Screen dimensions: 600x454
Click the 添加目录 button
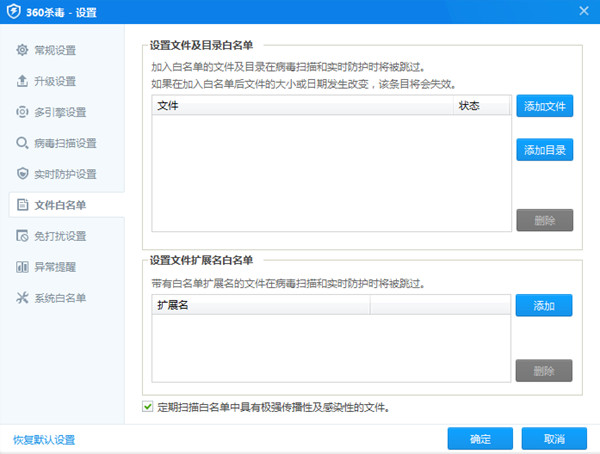tap(545, 150)
